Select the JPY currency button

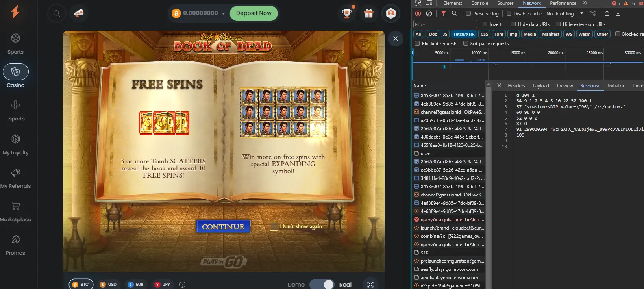[163, 284]
